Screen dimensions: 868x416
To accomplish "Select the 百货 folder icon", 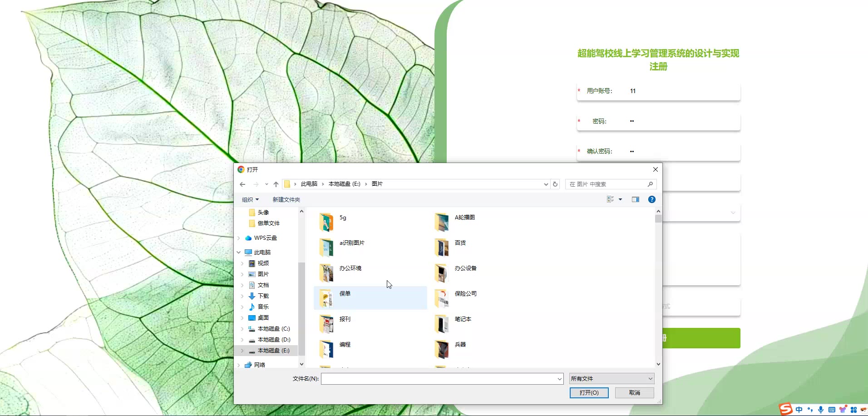I will pyautogui.click(x=442, y=248).
